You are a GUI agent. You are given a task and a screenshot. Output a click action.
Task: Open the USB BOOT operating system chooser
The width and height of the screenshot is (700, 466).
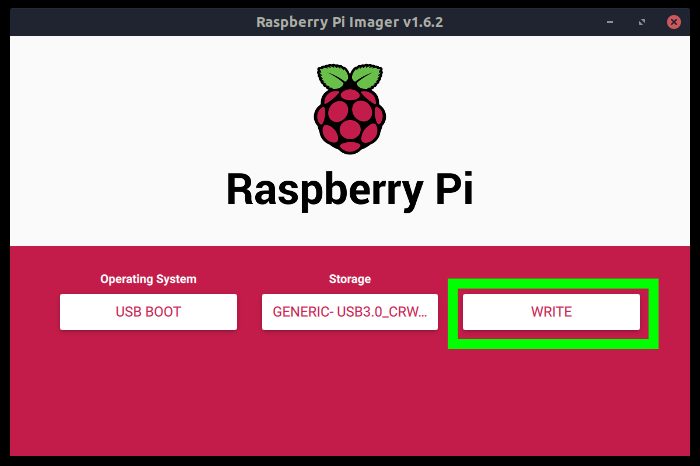point(148,312)
